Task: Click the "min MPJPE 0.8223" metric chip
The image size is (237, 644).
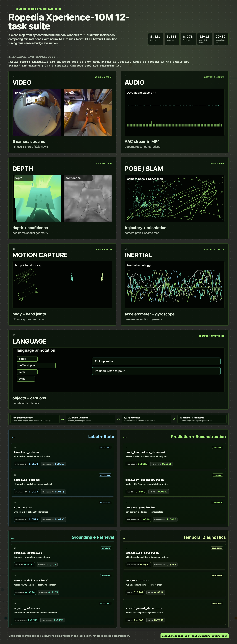Action: click(137, 464)
